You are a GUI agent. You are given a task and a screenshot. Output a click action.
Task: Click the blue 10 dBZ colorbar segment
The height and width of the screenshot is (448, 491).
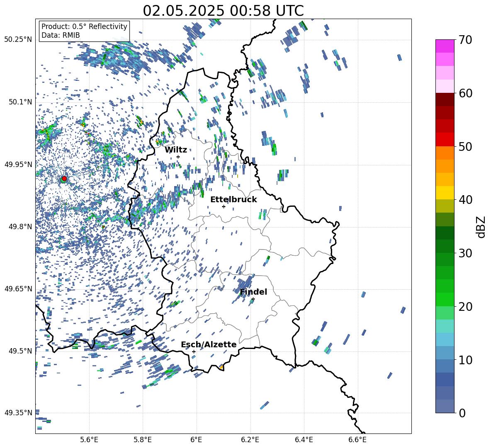tap(445, 353)
